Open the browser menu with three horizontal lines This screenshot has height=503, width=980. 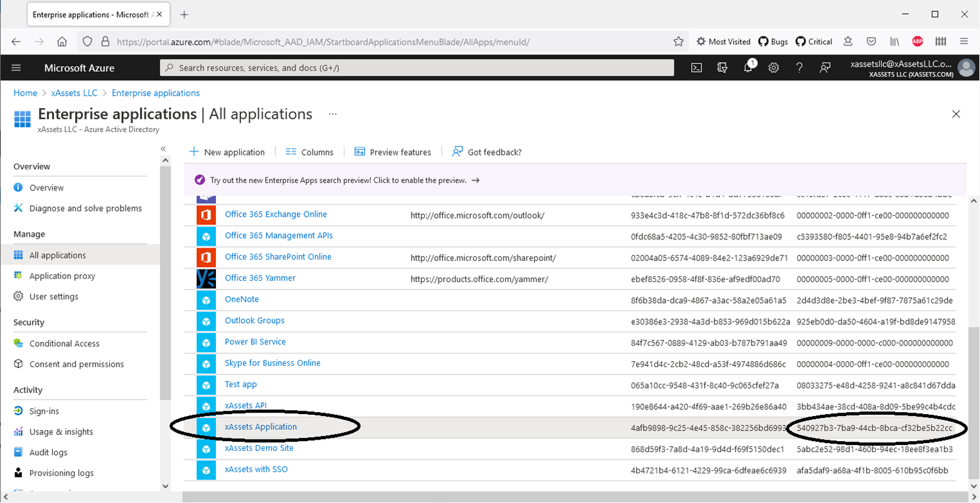pyautogui.click(x=964, y=41)
